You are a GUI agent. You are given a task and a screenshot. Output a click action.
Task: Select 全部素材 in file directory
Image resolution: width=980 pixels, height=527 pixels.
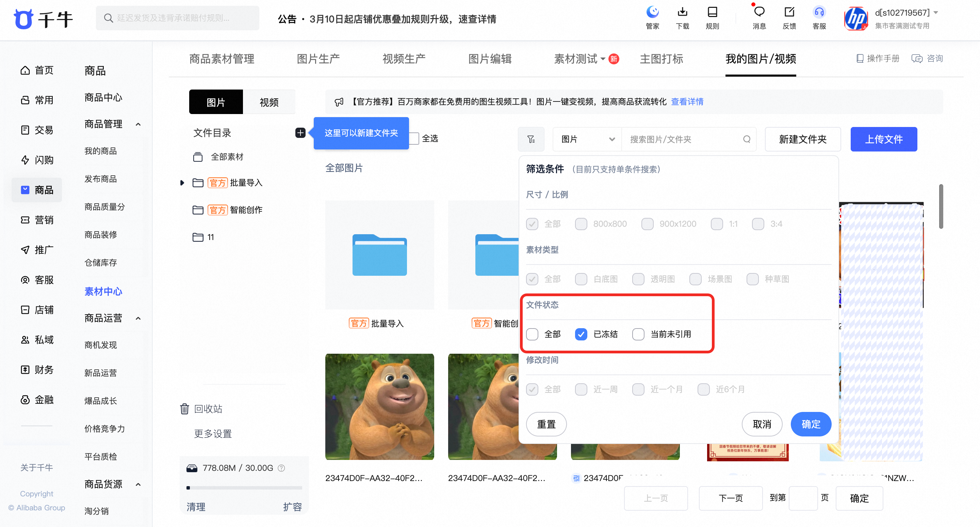(219, 157)
